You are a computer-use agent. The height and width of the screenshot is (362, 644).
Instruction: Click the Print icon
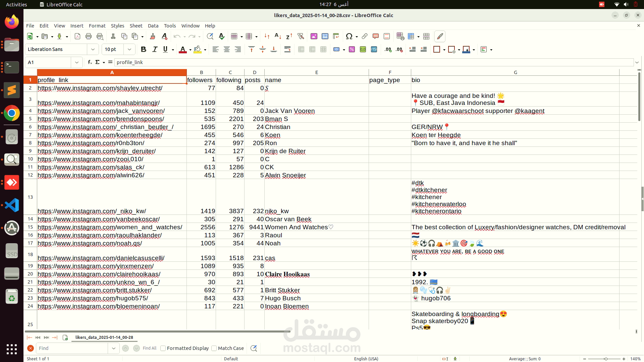pyautogui.click(x=89, y=37)
